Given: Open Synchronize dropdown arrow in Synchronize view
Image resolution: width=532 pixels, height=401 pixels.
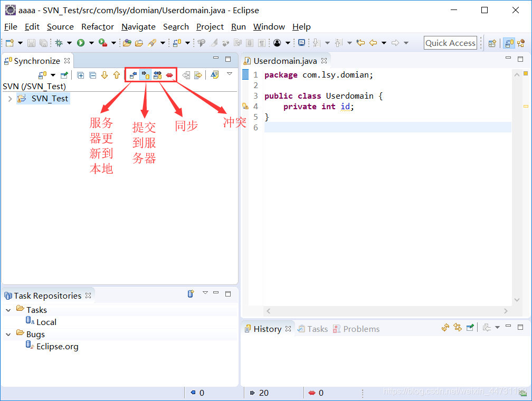Looking at the screenshot, I should click(x=53, y=75).
